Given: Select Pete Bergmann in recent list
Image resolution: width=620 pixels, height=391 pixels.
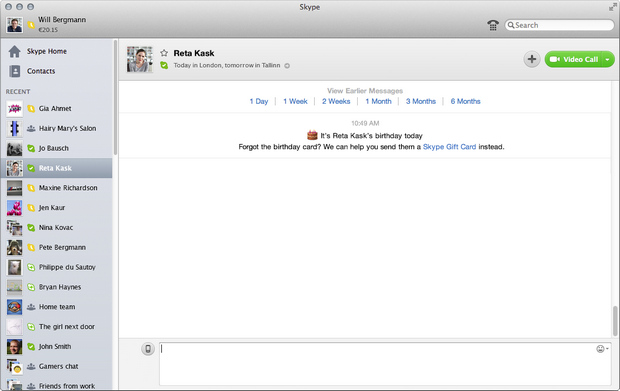Looking at the screenshot, I should (x=56, y=247).
